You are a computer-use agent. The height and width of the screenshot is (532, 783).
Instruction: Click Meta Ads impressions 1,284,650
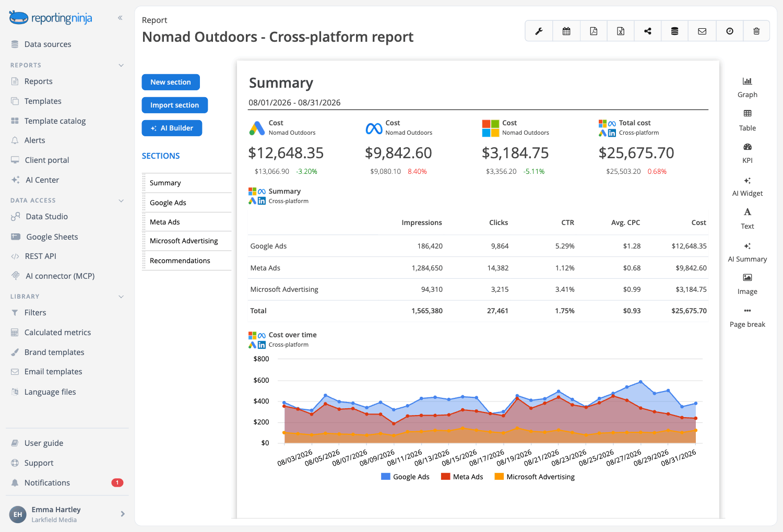[x=427, y=268]
